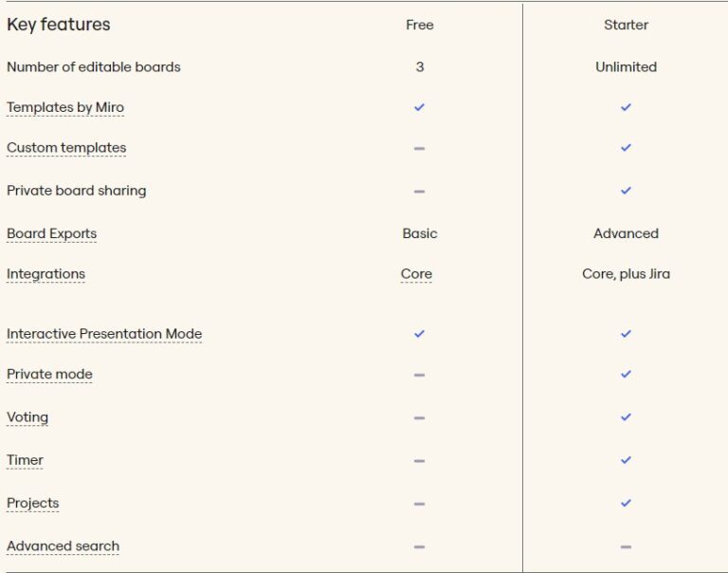Click the Starter checkmark for Voting
Screen dimensions: 728x573
pyautogui.click(x=626, y=417)
